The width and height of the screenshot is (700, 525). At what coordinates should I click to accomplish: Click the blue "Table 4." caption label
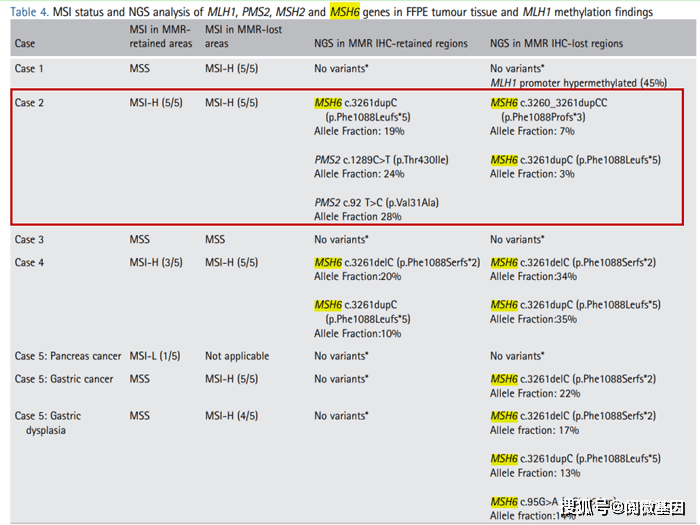click(31, 12)
